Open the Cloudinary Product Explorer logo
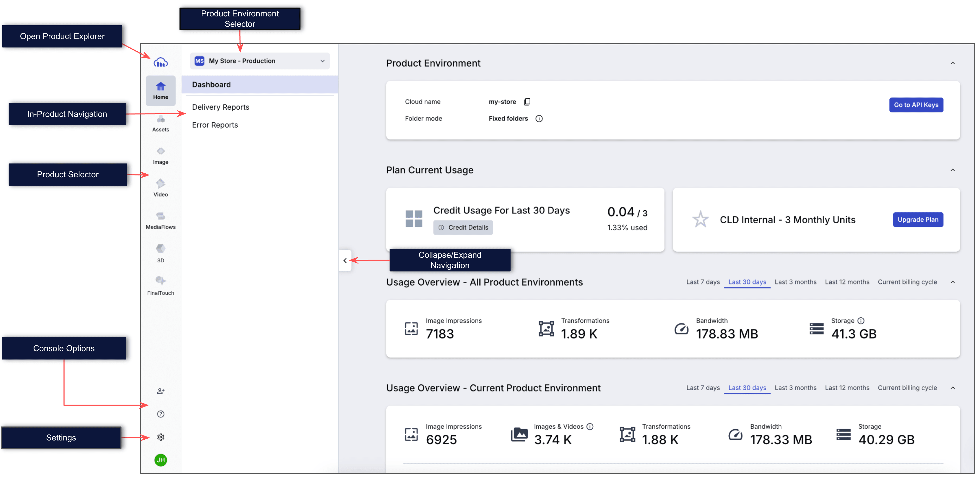980x479 pixels. click(x=161, y=62)
